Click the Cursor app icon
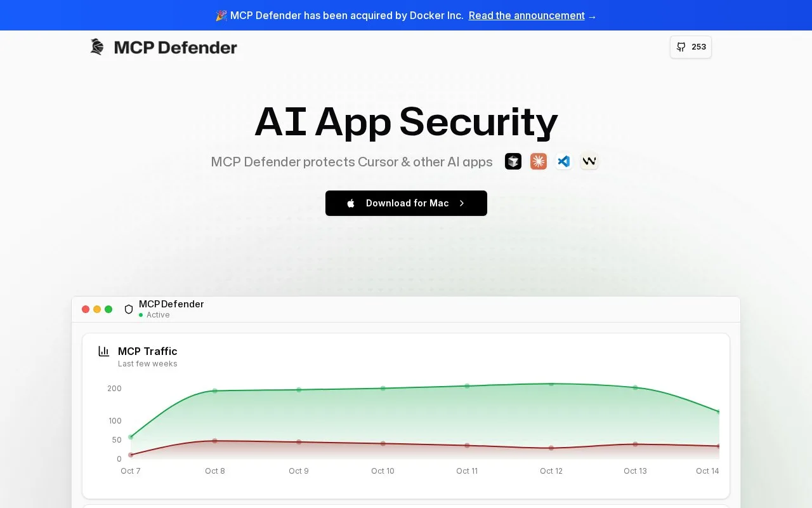 click(513, 161)
